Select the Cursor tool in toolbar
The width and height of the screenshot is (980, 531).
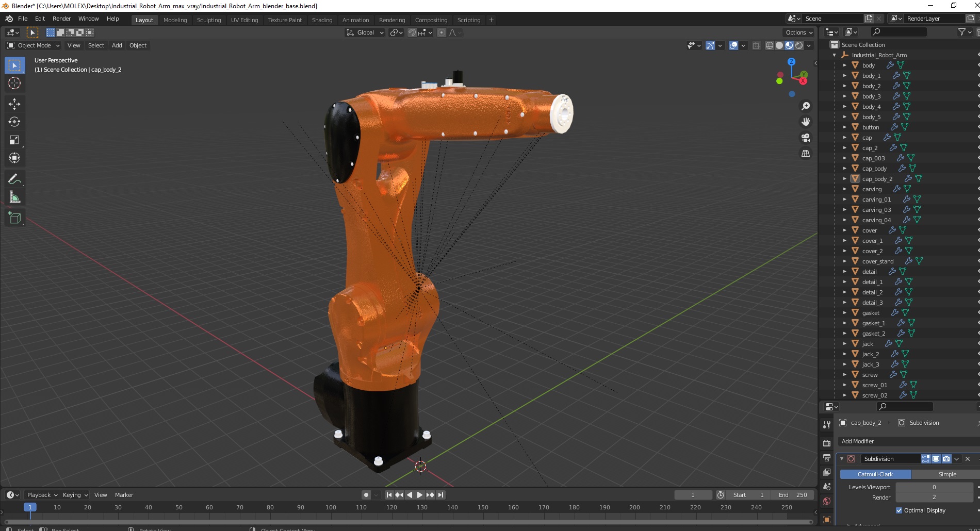(14, 83)
